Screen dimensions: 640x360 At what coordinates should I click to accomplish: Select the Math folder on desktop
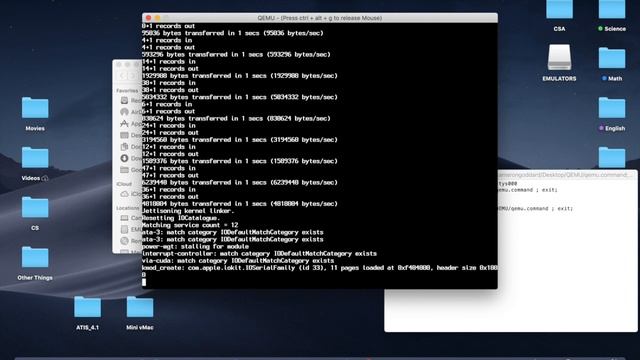pyautogui.click(x=612, y=64)
